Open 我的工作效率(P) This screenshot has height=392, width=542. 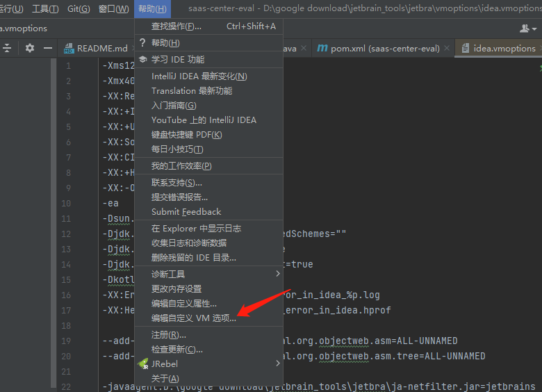point(208,166)
